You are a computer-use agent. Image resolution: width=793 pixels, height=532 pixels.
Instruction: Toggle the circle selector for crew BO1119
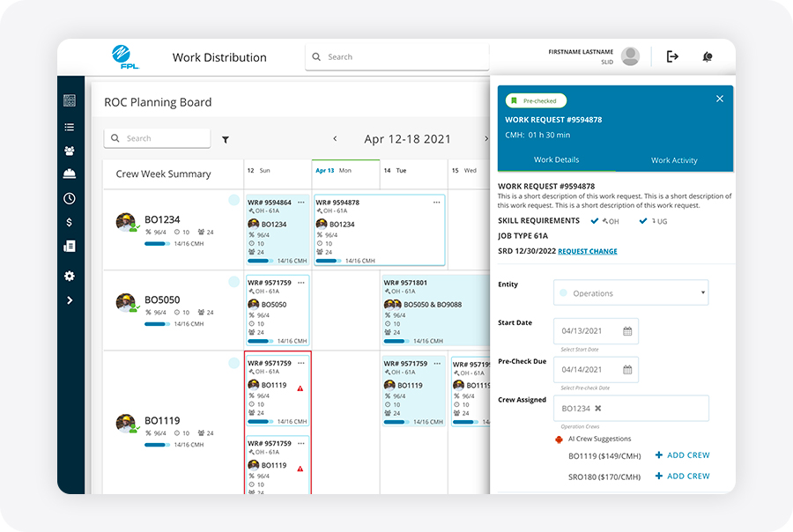click(233, 363)
